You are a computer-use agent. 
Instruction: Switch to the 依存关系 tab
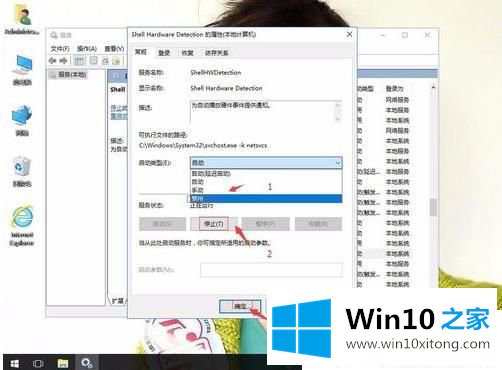(x=217, y=53)
